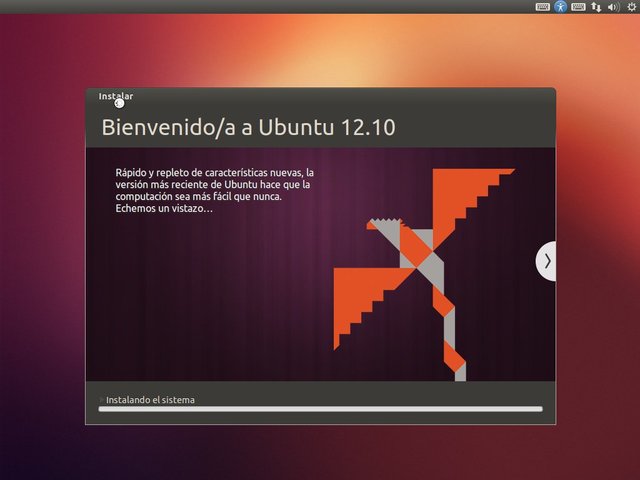Screen dimensions: 640x480
Task: Click the installation progress bar
Action: (x=320, y=409)
